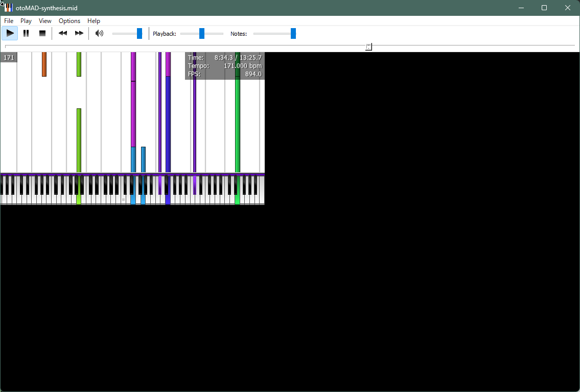This screenshot has width=580, height=392.
Task: Click the Playback speed slider handle
Action: point(202,33)
